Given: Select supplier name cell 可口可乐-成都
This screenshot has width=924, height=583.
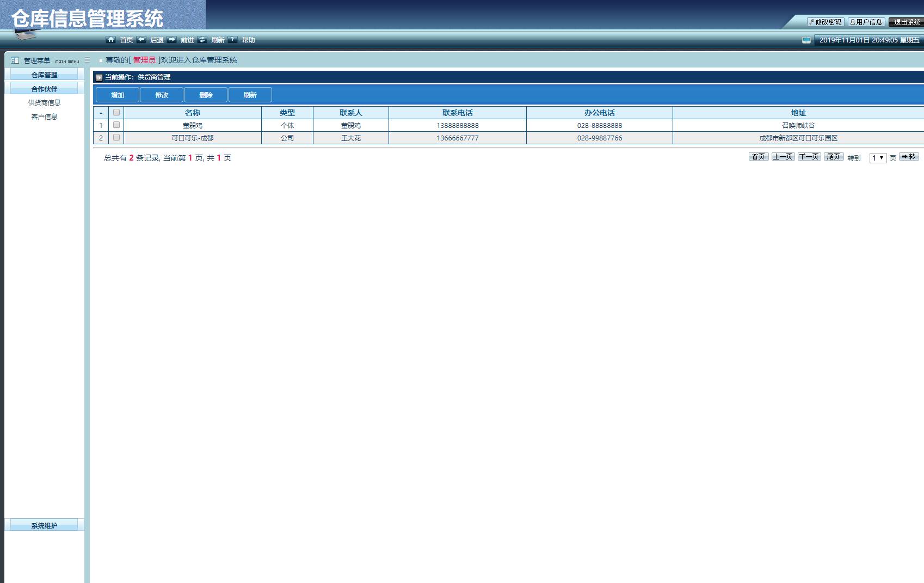Looking at the screenshot, I should pyautogui.click(x=193, y=138).
